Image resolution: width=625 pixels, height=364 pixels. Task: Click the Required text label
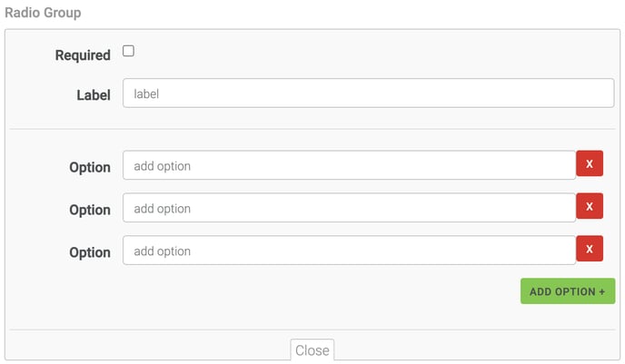(83, 55)
